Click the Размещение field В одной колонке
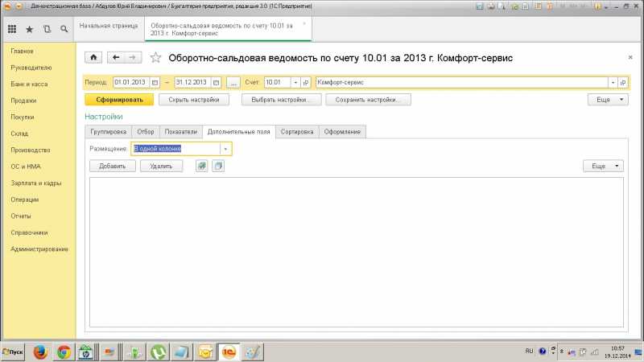Screen dimensions: 644x362 coord(175,149)
